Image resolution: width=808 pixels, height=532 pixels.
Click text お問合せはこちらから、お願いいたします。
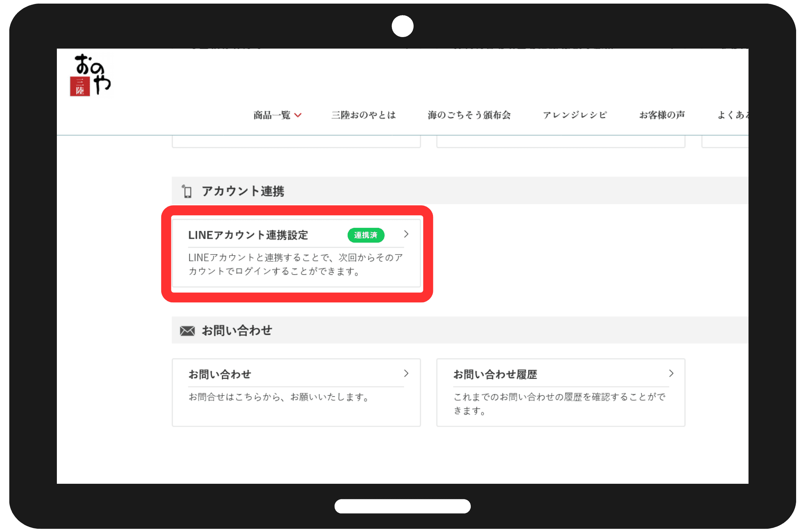pyautogui.click(x=280, y=397)
